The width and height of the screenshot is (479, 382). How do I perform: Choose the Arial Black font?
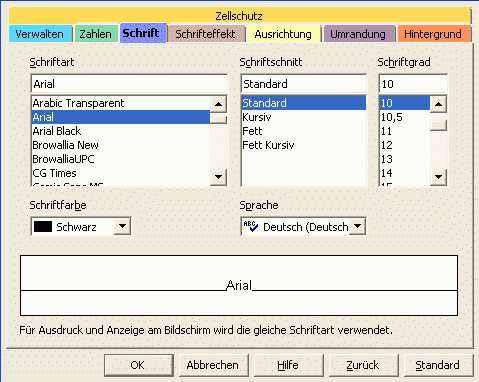[x=121, y=131]
